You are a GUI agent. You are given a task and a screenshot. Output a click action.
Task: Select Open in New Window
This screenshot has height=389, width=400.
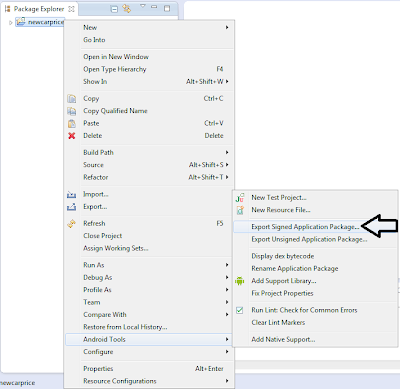point(149,57)
